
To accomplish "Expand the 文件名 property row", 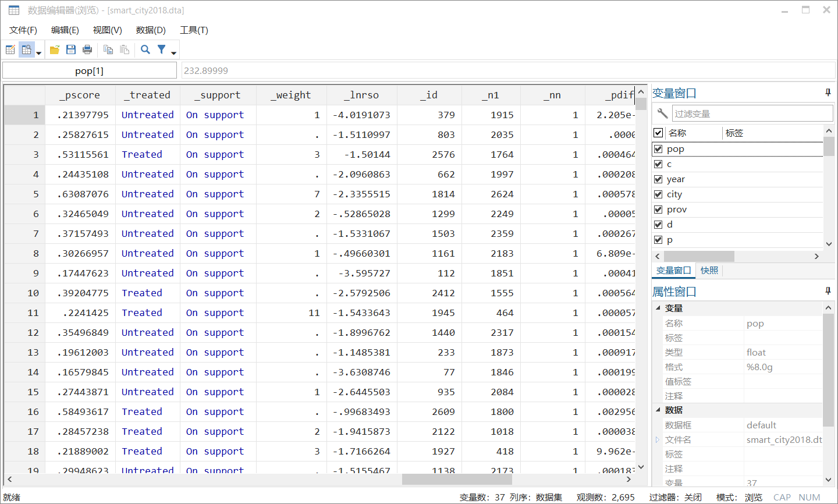I will coord(658,439).
